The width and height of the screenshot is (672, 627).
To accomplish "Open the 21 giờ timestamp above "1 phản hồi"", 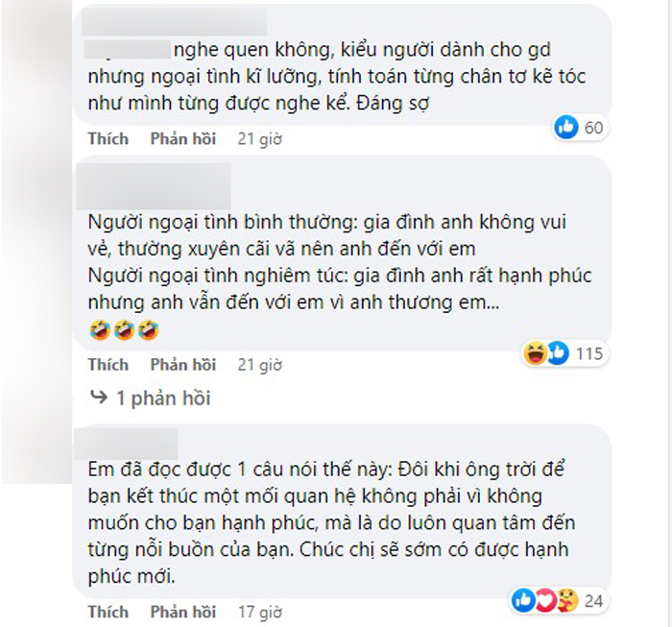I will (x=259, y=365).
